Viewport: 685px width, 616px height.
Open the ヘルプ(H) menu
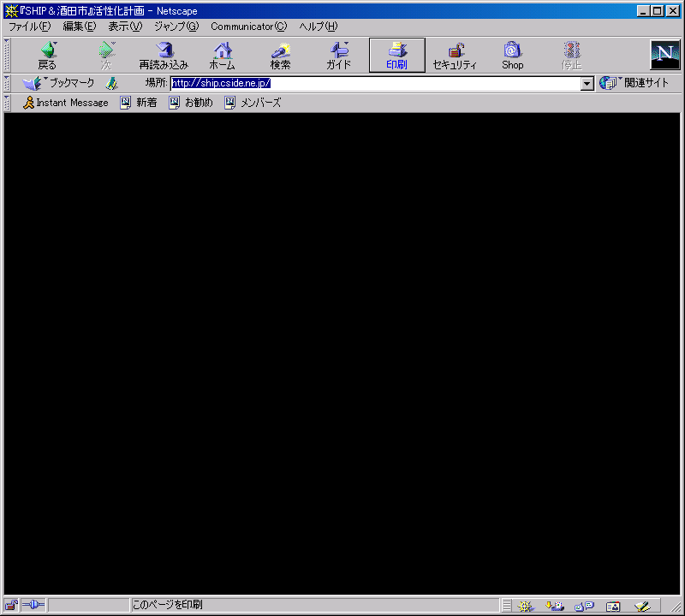(318, 27)
